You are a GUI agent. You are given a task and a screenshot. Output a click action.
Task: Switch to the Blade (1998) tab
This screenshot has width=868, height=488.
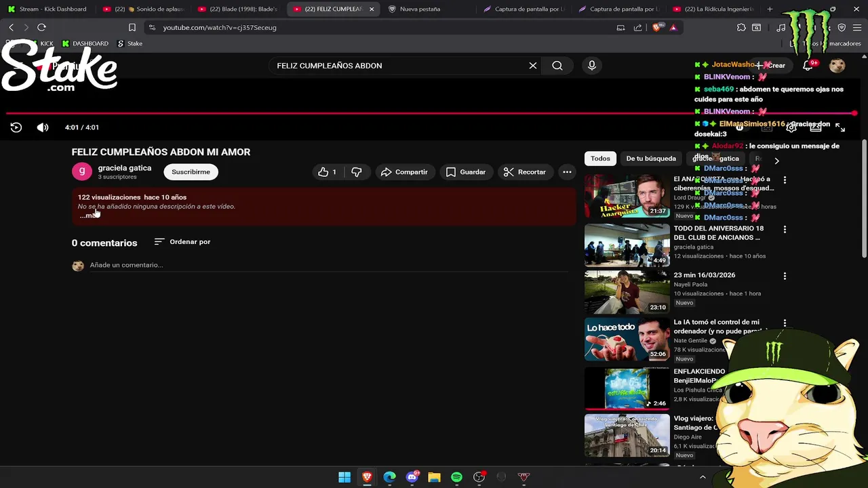coord(238,9)
